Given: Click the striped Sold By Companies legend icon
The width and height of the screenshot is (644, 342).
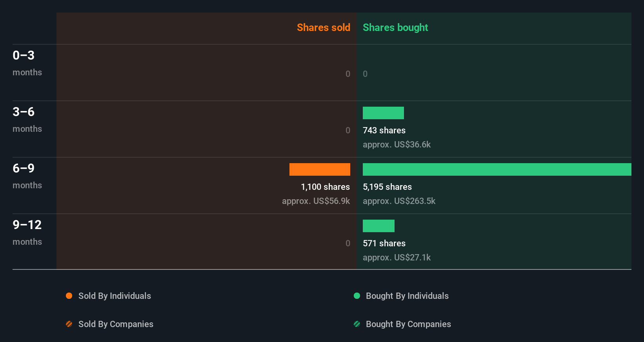Looking at the screenshot, I should pyautogui.click(x=69, y=324).
